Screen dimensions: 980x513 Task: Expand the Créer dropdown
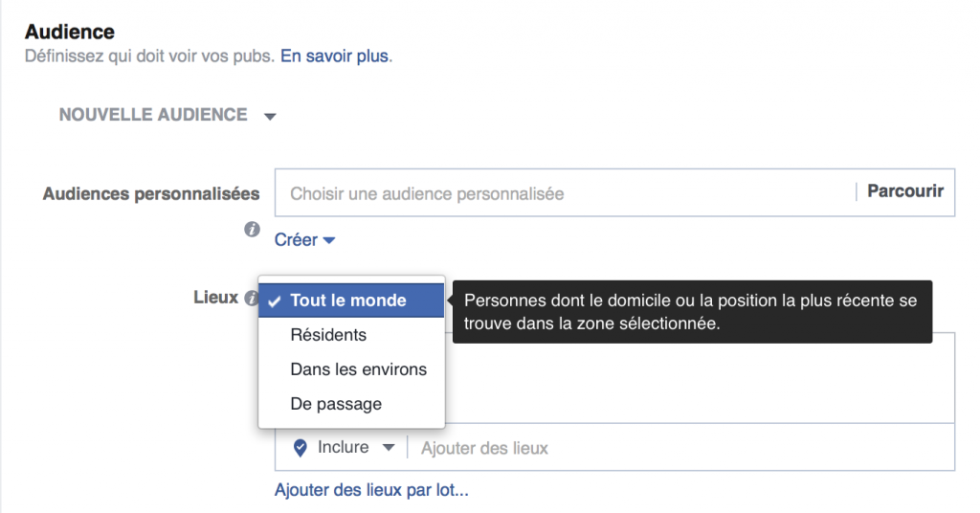point(304,240)
